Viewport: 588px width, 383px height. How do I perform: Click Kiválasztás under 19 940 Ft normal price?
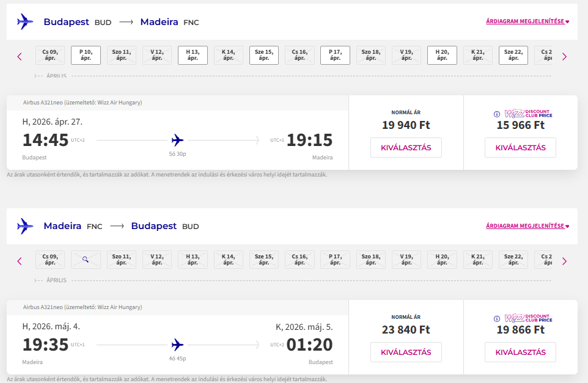point(406,148)
